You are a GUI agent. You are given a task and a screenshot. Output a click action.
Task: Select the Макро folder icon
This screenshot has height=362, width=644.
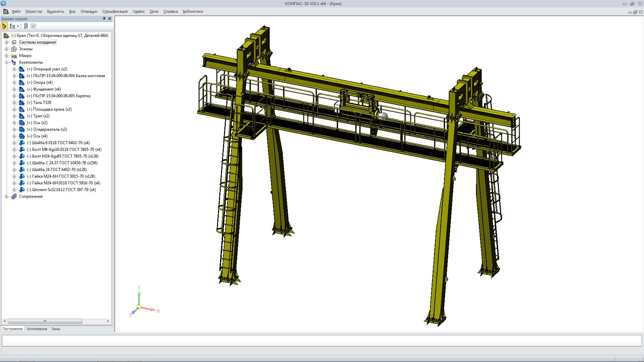14,56
